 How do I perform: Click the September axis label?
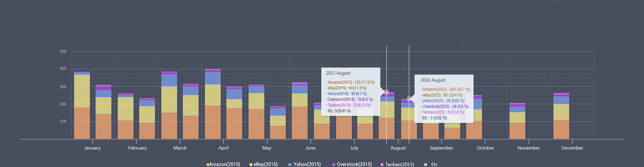click(441, 148)
